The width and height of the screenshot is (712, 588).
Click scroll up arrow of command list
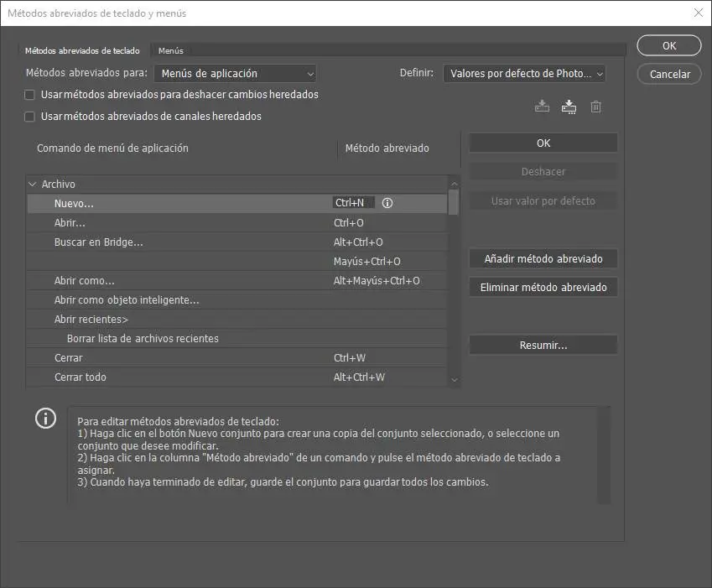(454, 184)
